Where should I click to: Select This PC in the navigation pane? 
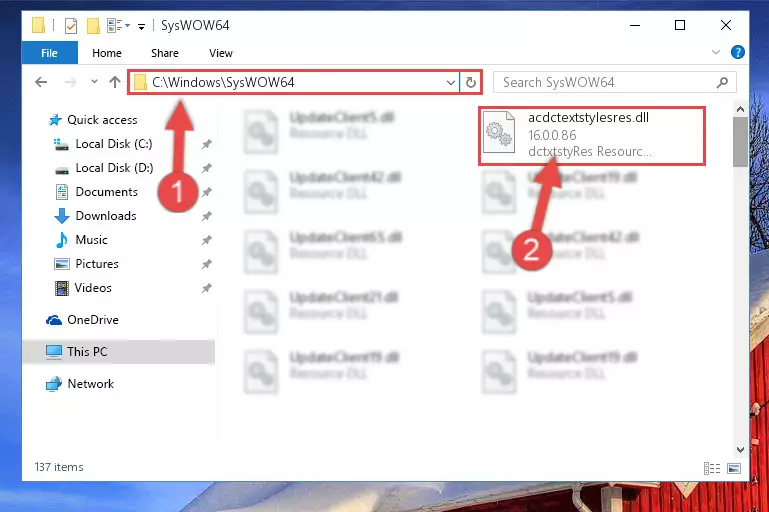point(118,352)
